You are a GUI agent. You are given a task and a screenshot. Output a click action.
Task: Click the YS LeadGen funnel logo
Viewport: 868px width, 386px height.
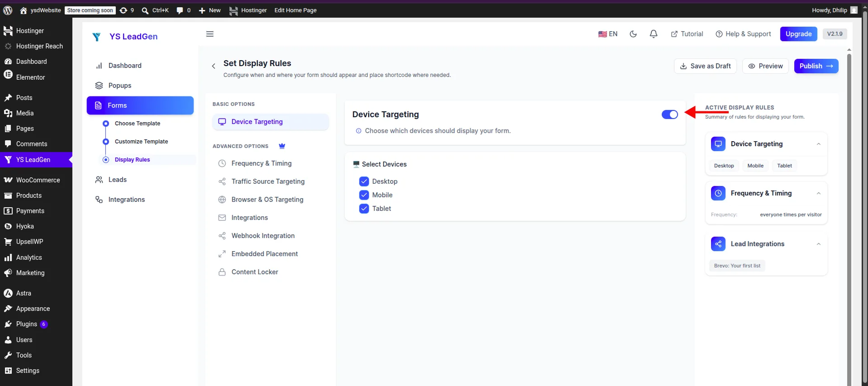(x=96, y=37)
